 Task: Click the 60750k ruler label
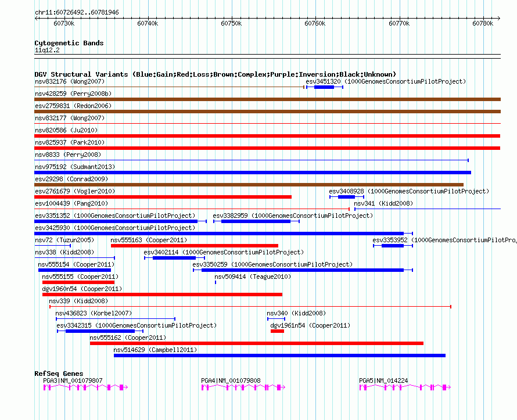(x=231, y=23)
